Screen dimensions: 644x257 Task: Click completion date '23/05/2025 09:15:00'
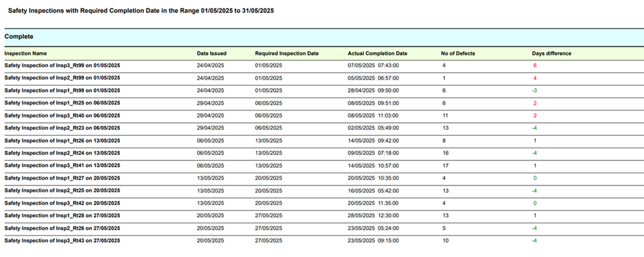[373, 241]
